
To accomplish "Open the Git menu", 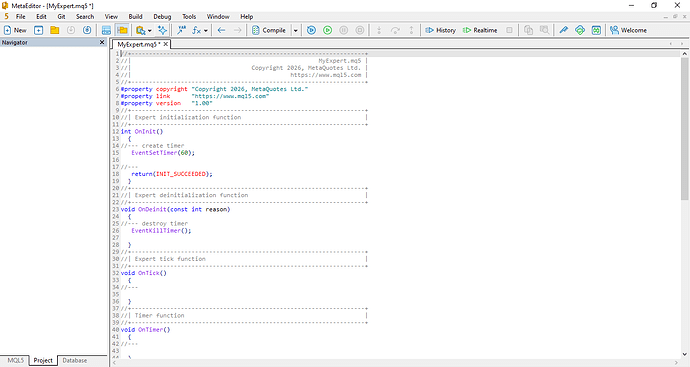I will tap(61, 16).
